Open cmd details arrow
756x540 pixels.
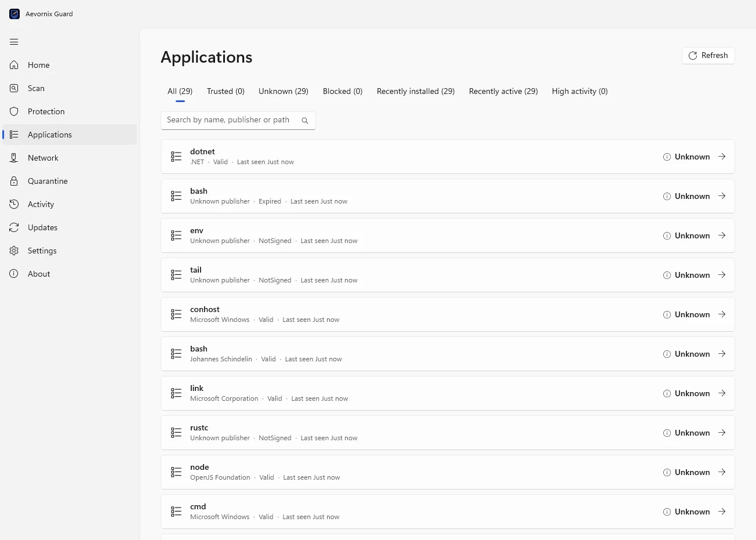(x=722, y=512)
